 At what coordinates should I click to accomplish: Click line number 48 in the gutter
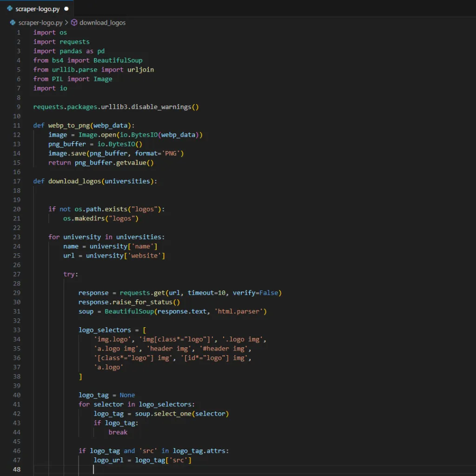click(17, 469)
